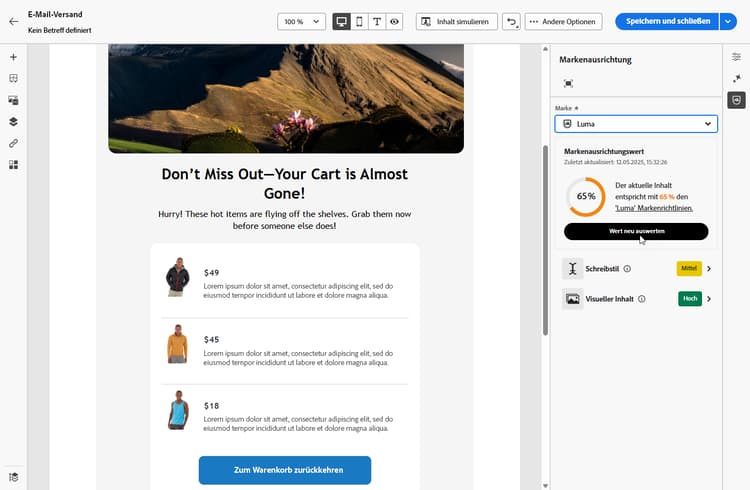This screenshot has height=490, width=750.
Task: Click the $45 price text
Action: (211, 340)
